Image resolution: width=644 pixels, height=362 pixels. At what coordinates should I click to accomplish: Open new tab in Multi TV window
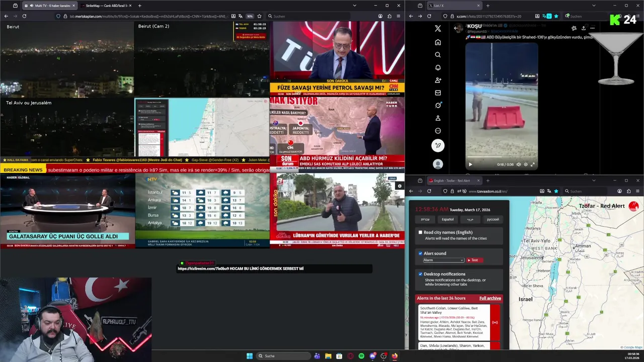tap(139, 6)
